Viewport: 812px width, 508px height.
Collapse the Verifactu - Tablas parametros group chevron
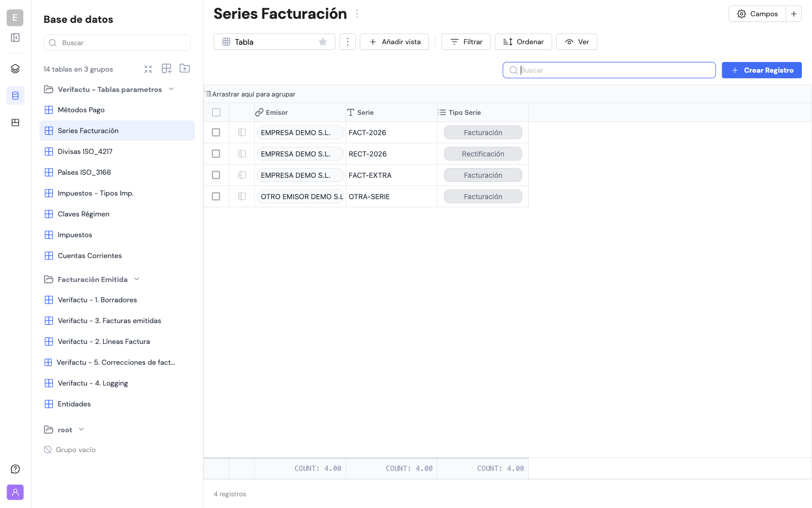[x=172, y=89]
